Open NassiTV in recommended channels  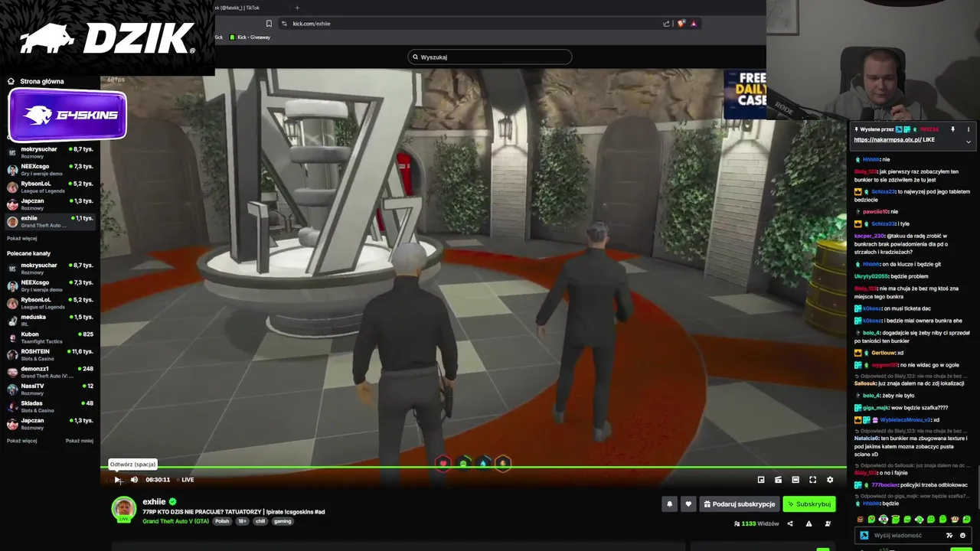50,389
